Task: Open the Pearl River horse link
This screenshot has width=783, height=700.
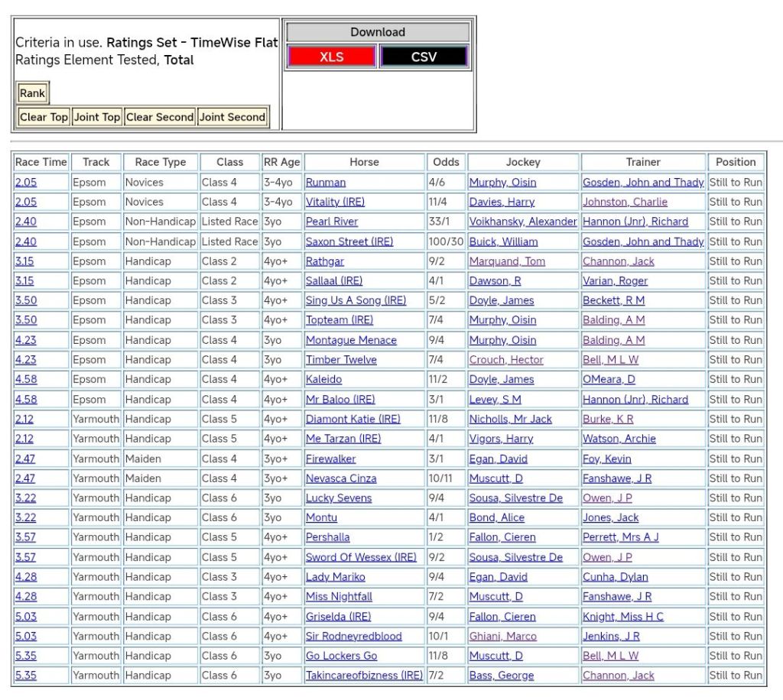Action: [332, 222]
